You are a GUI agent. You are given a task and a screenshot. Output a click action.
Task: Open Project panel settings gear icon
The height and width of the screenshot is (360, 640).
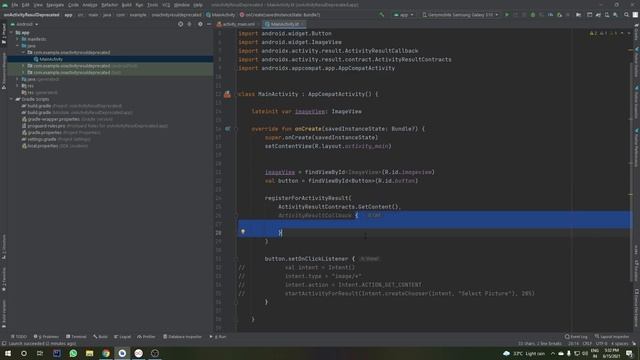click(200, 24)
